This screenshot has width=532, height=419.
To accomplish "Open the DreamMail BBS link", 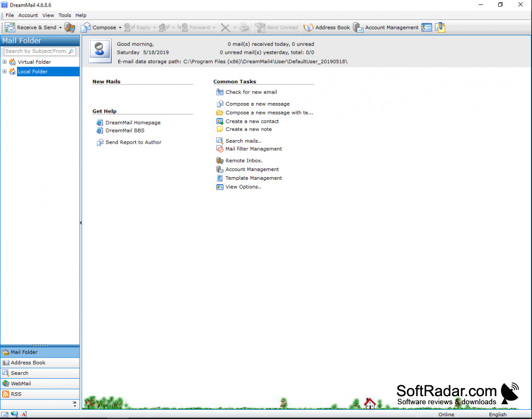I will [x=125, y=130].
